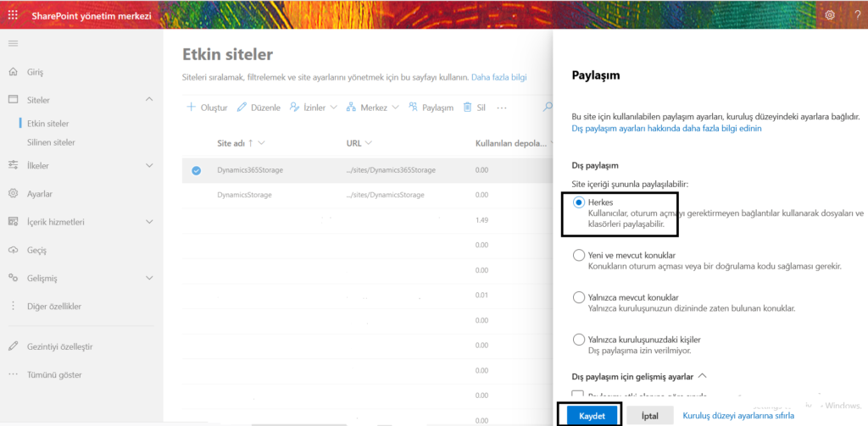Click the Diğer özellikler dots icon
The height and width of the screenshot is (426, 868).
[x=14, y=306]
